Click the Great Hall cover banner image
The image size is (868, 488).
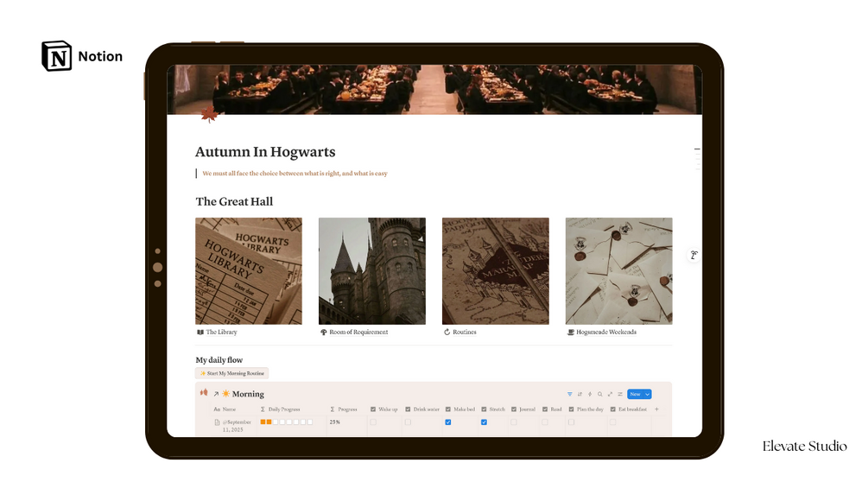434,90
